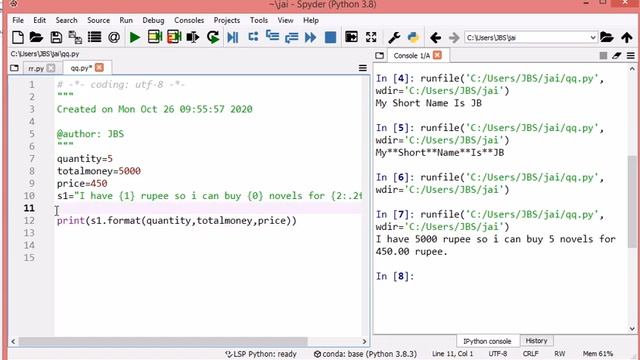The height and width of the screenshot is (360, 640).
Task: Save the current file
Action: (56, 38)
